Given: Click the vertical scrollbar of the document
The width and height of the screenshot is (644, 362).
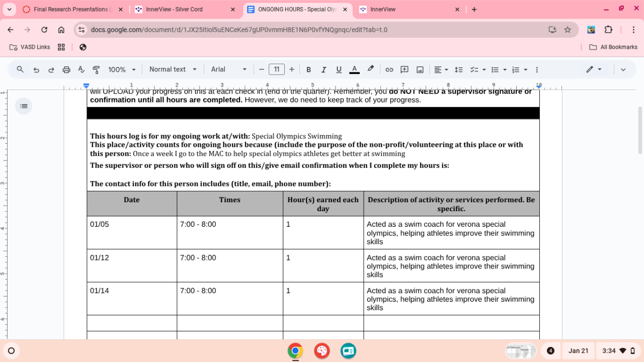Looking at the screenshot, I should tap(640, 130).
